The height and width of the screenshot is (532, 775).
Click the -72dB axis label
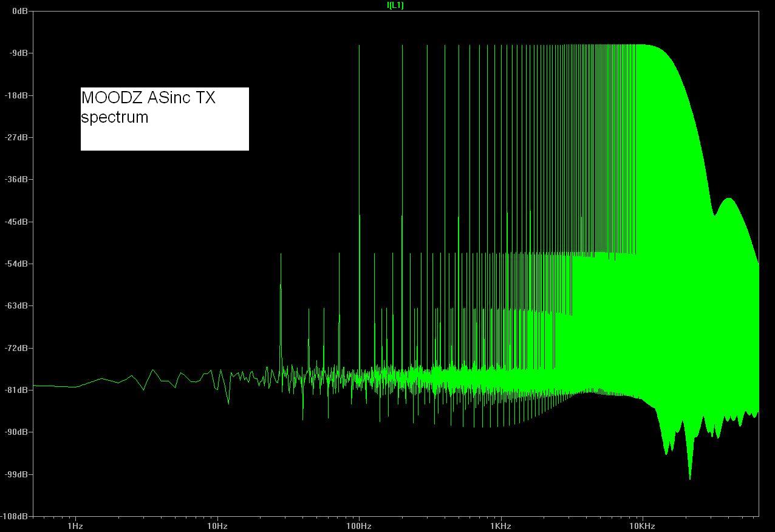[16, 348]
